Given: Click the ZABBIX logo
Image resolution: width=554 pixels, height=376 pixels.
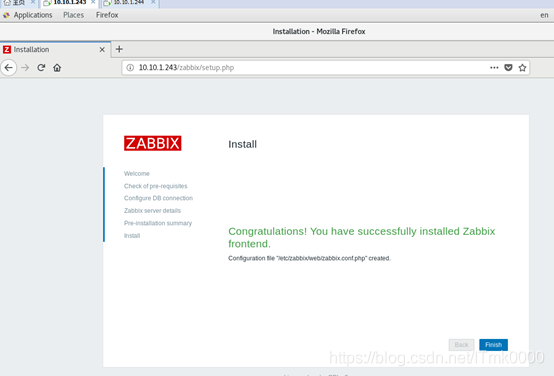Looking at the screenshot, I should pos(153,143).
